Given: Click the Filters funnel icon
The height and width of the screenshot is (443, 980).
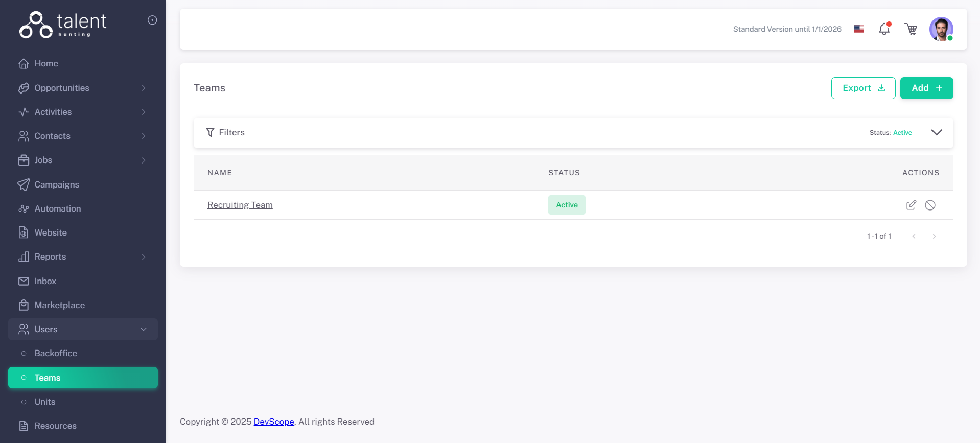Looking at the screenshot, I should [210, 132].
